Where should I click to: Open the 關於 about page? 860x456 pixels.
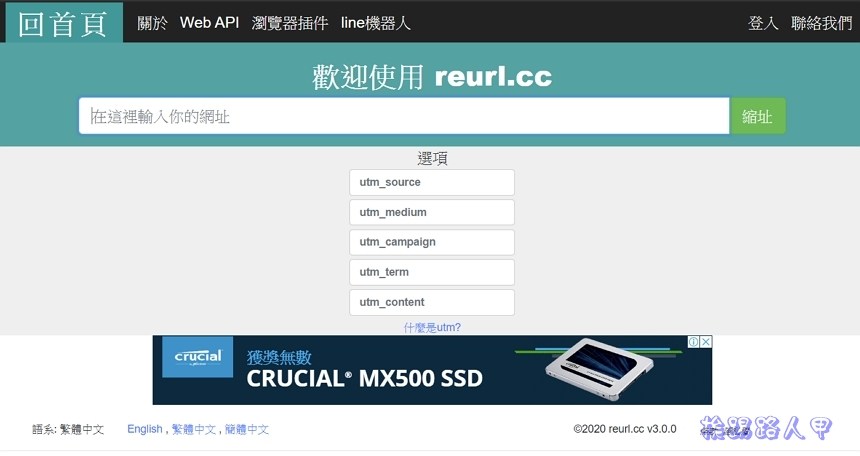[152, 23]
